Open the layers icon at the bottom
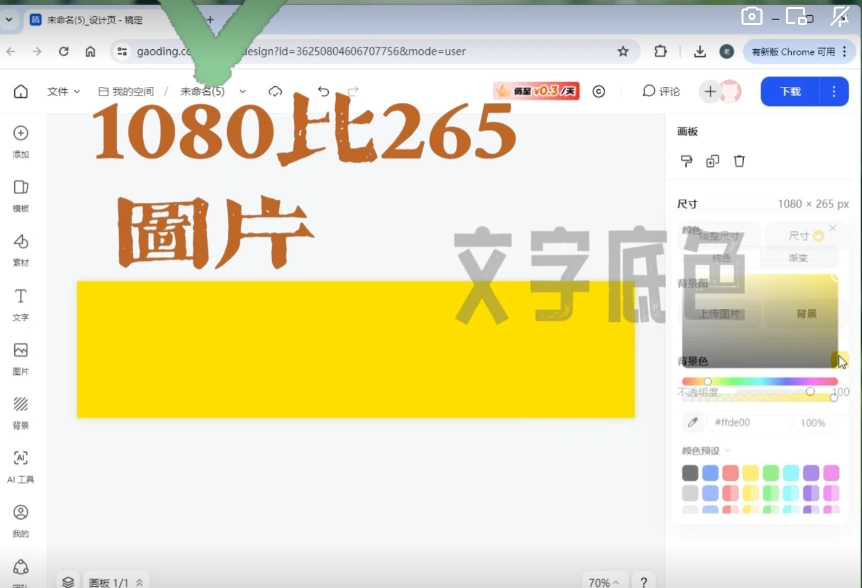The width and height of the screenshot is (862, 588). [x=68, y=582]
